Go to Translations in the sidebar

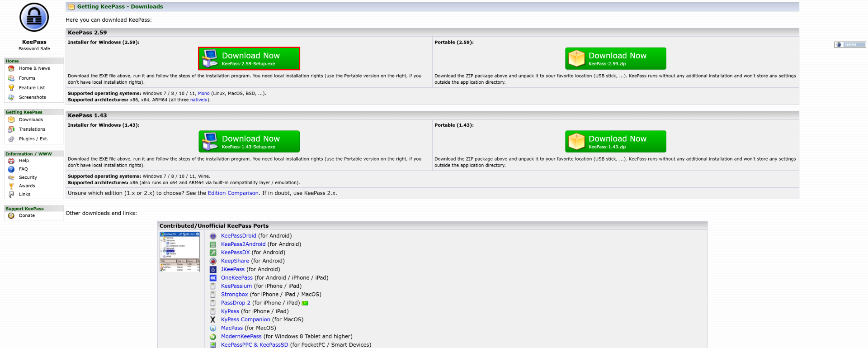(x=32, y=129)
